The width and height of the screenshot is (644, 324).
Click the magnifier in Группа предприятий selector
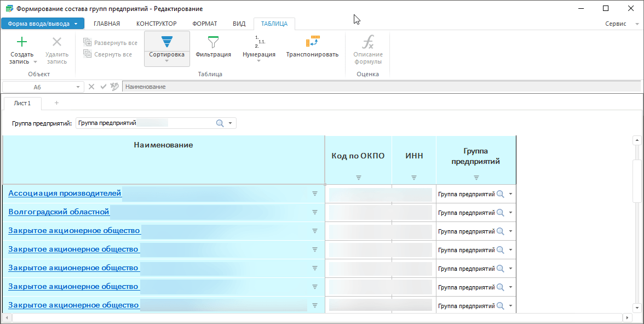pyautogui.click(x=220, y=123)
